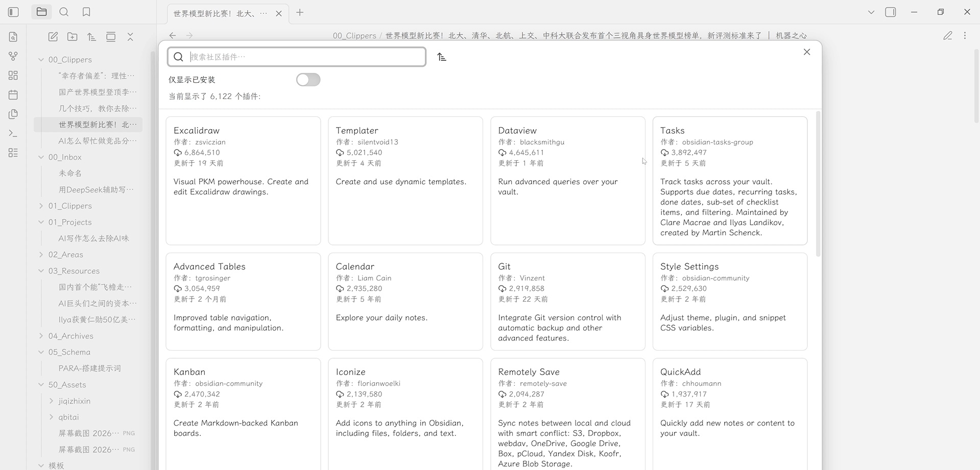Collapse the 05_Schema folder
Screen dimensions: 980x470
point(41,352)
